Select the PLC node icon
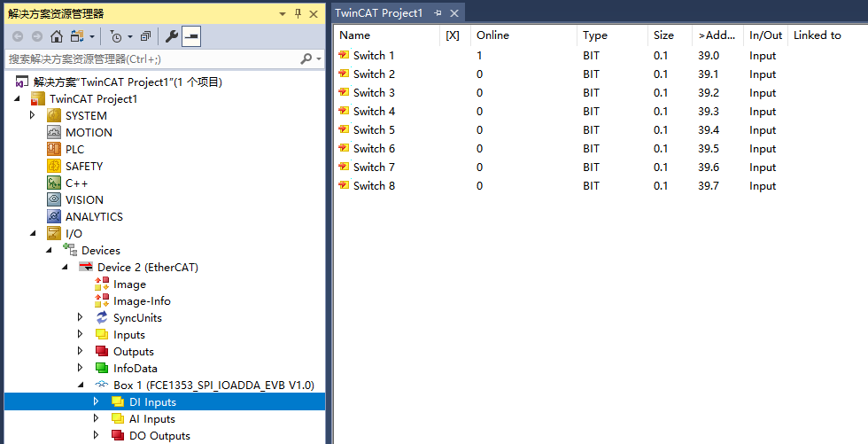868x444 pixels. coord(54,149)
